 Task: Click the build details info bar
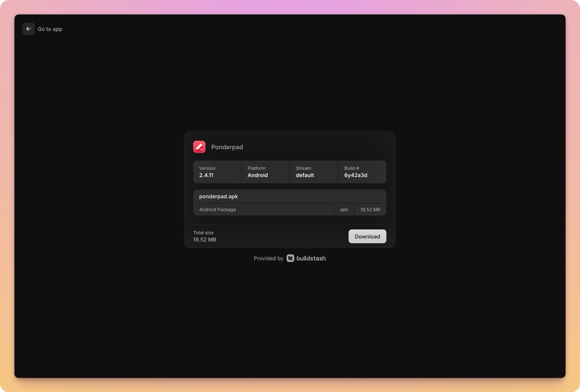coord(290,172)
